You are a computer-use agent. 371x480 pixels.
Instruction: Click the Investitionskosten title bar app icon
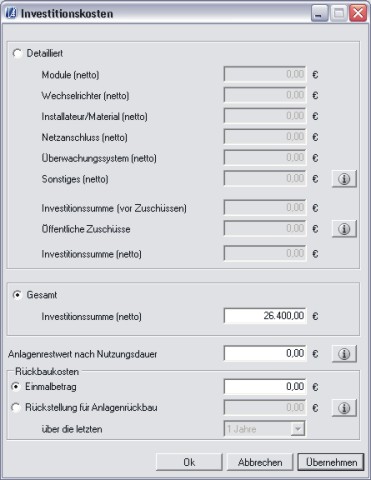[11, 13]
